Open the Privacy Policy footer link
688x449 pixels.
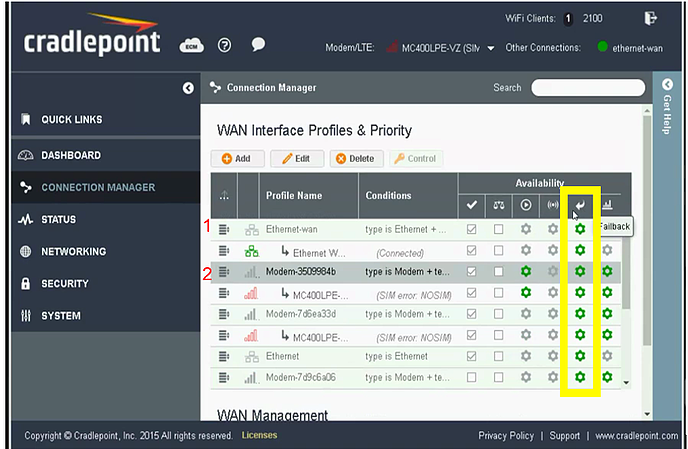(506, 436)
